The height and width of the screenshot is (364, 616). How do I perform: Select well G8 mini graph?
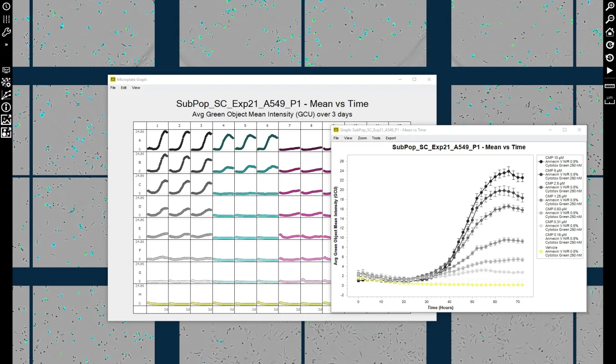(312, 273)
